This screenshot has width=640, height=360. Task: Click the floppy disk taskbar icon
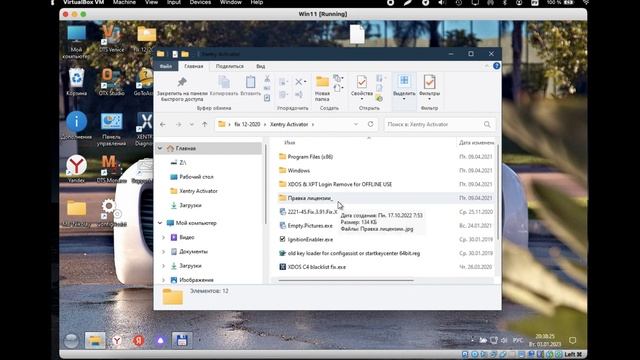(182, 340)
